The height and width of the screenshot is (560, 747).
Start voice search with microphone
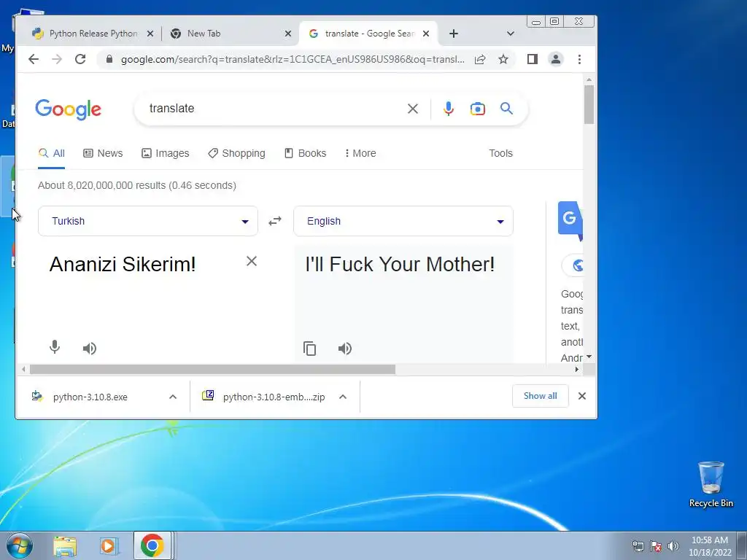coord(449,109)
